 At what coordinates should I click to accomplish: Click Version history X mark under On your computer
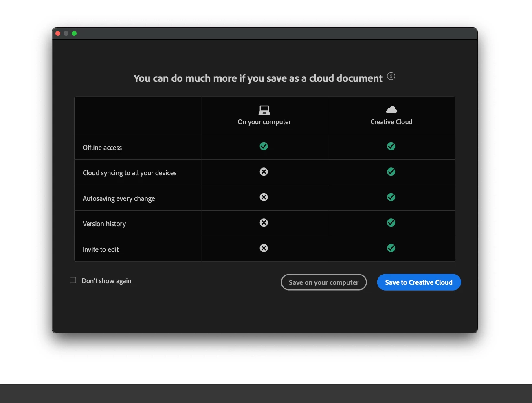(x=264, y=222)
